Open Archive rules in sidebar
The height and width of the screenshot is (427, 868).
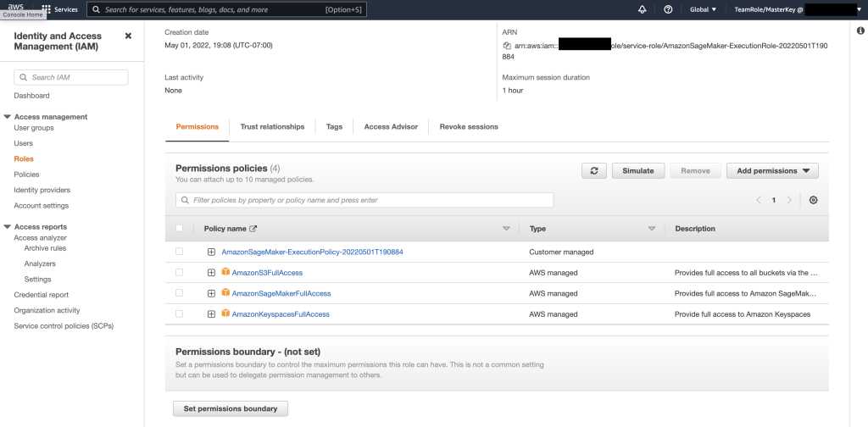click(x=45, y=248)
